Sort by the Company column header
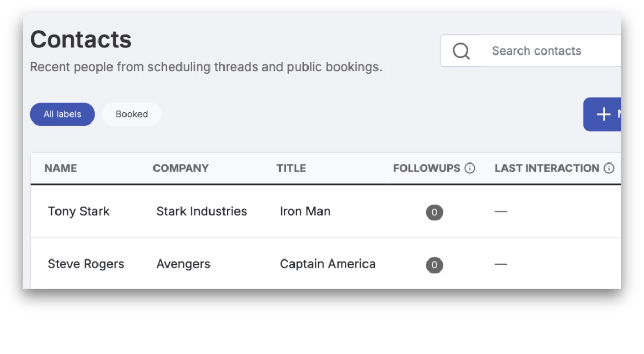The image size is (644, 354). [x=180, y=168]
